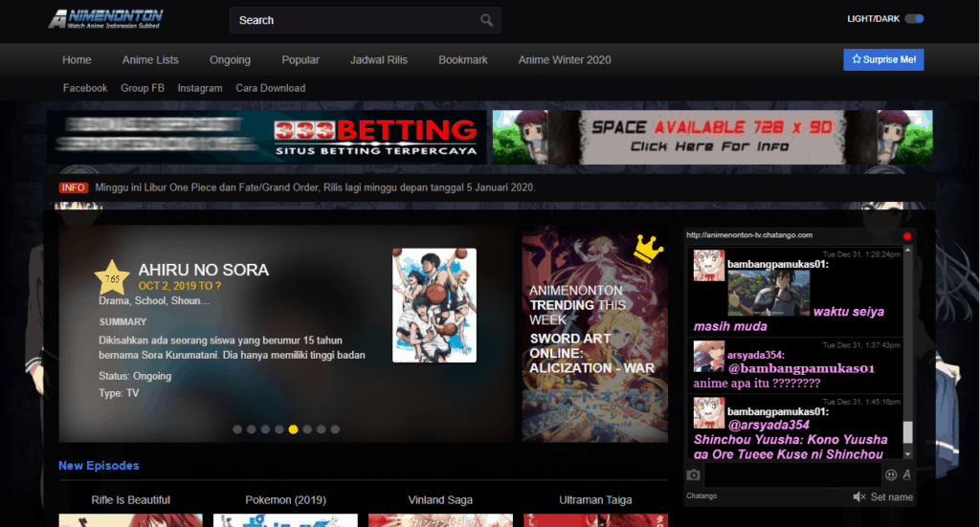Open the Ahiru no Sora poster thumbnail
The height and width of the screenshot is (527, 980).
click(434, 305)
